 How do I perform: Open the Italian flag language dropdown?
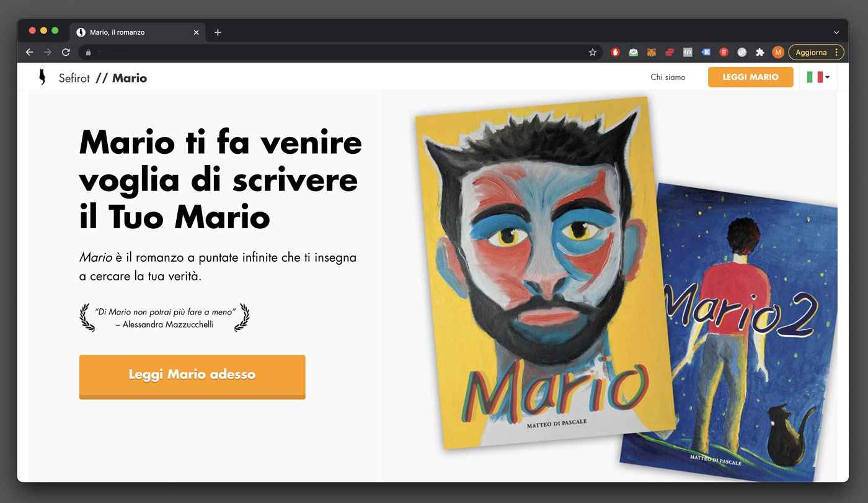[x=818, y=77]
